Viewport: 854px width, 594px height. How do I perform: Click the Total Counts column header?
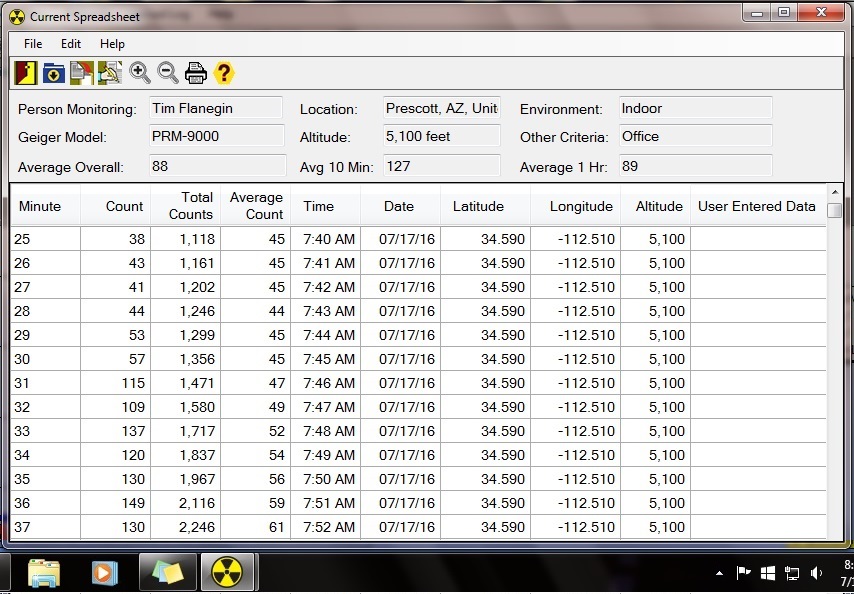(186, 206)
